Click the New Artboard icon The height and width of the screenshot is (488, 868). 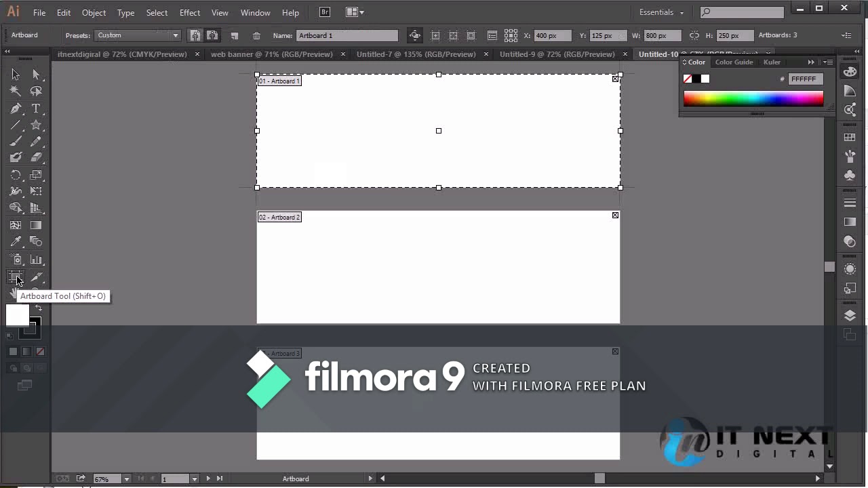tap(235, 35)
